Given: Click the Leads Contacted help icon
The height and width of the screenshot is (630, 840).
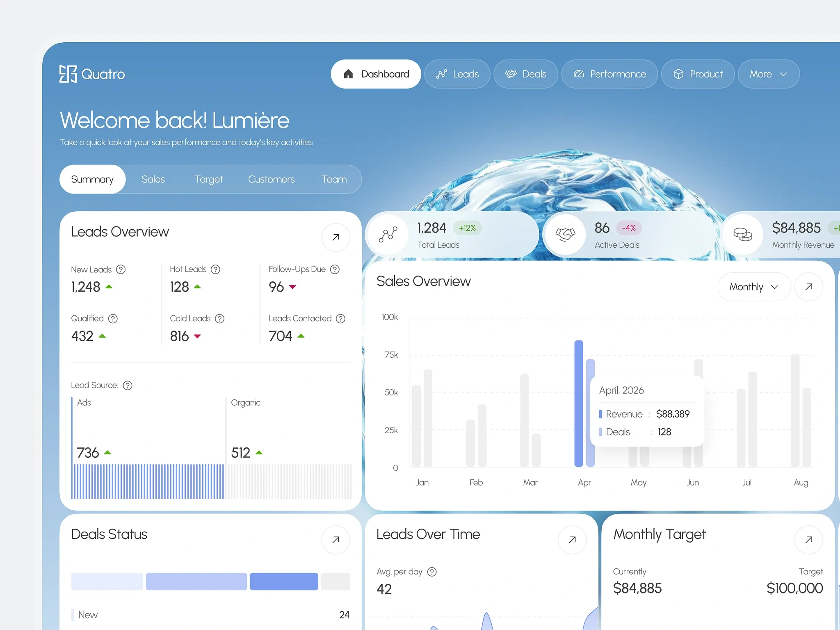Looking at the screenshot, I should pyautogui.click(x=340, y=319).
